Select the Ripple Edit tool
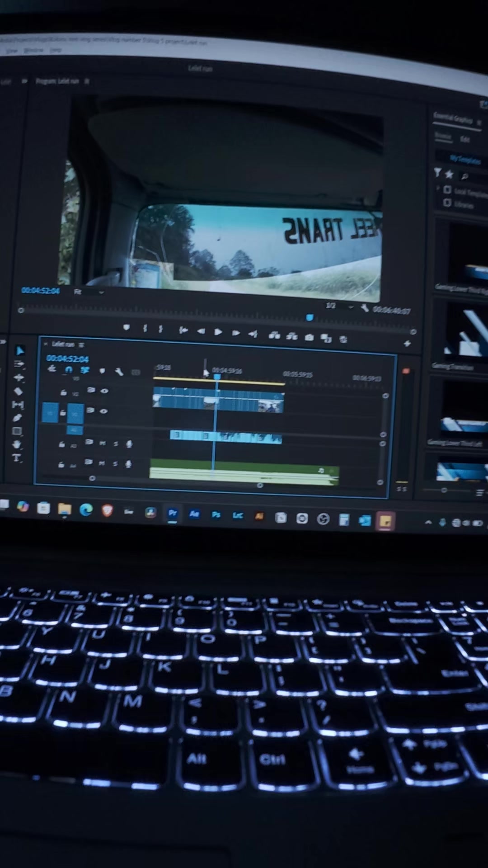 tap(19, 377)
